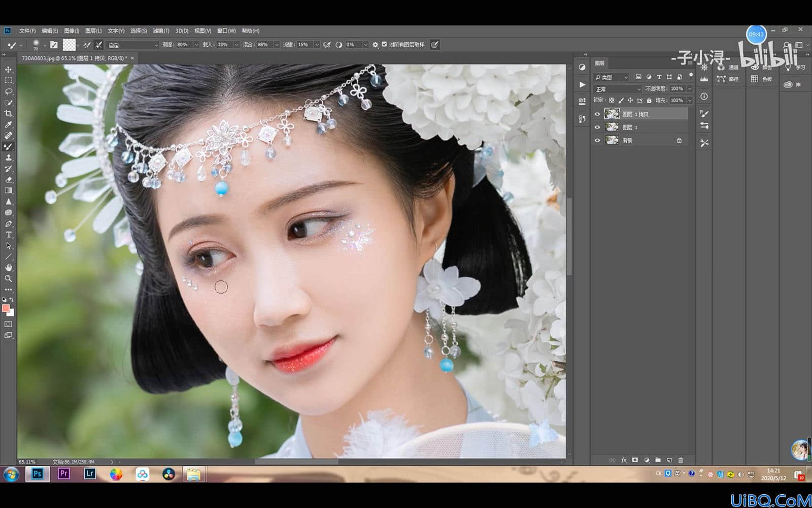Toggle lock transparent pixels
The width and height of the screenshot is (812, 508).
(612, 101)
